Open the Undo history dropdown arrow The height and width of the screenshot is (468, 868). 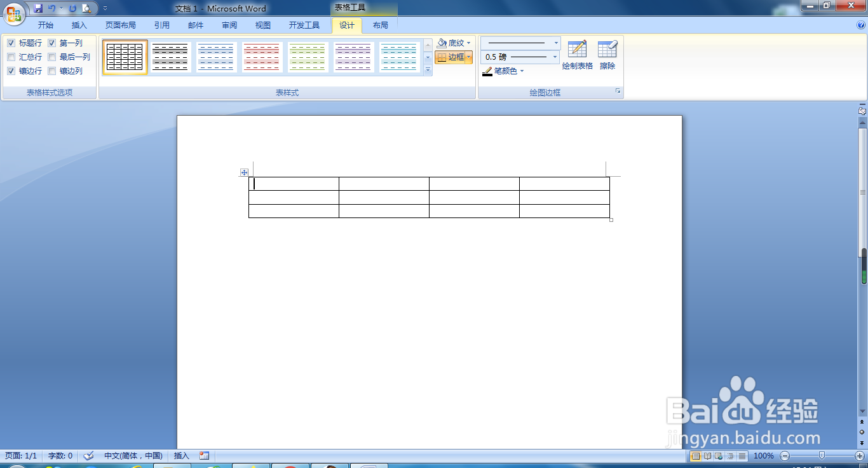point(62,8)
